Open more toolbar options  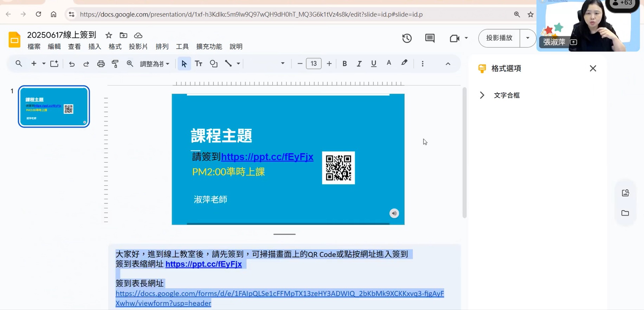point(423,64)
